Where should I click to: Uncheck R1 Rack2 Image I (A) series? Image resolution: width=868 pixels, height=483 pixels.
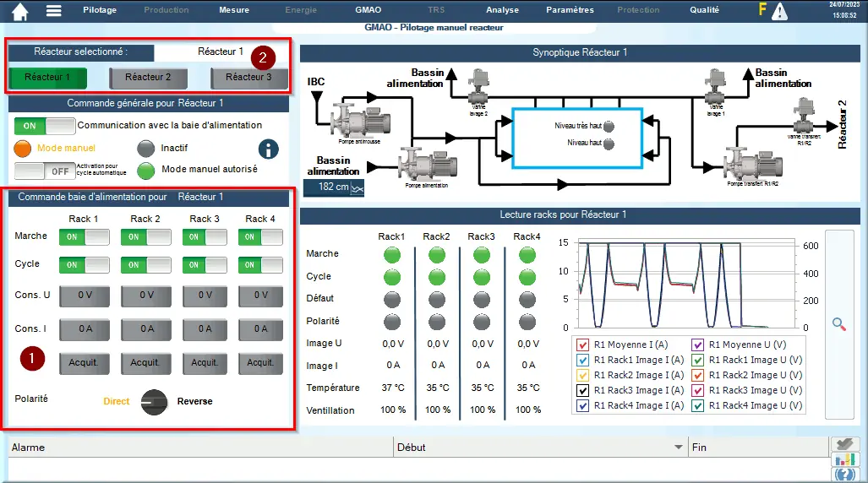(x=582, y=375)
